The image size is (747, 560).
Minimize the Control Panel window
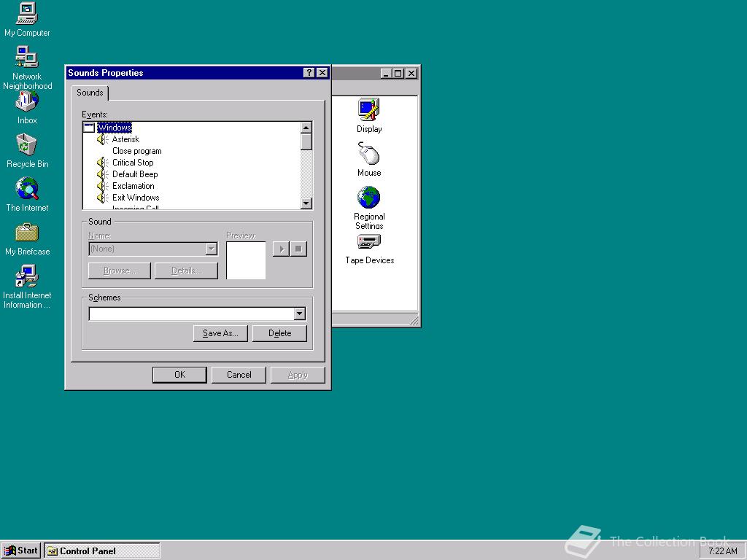(x=387, y=74)
